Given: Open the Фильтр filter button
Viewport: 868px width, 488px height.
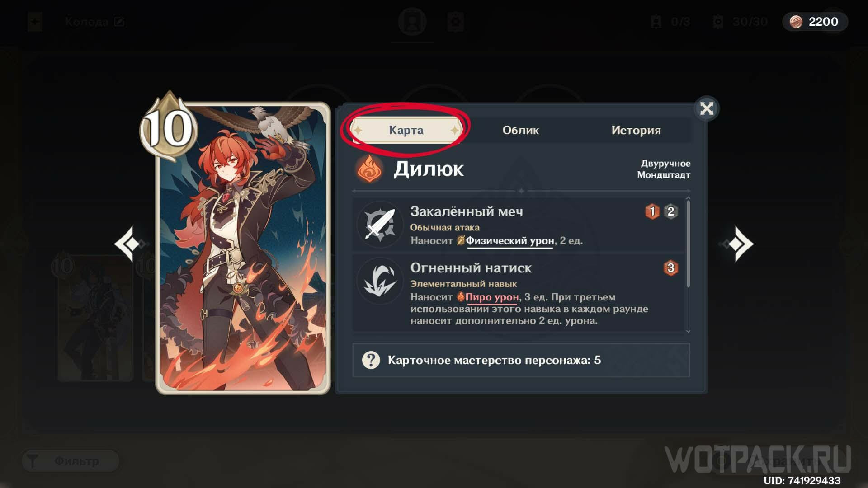Looking at the screenshot, I should click(x=70, y=461).
